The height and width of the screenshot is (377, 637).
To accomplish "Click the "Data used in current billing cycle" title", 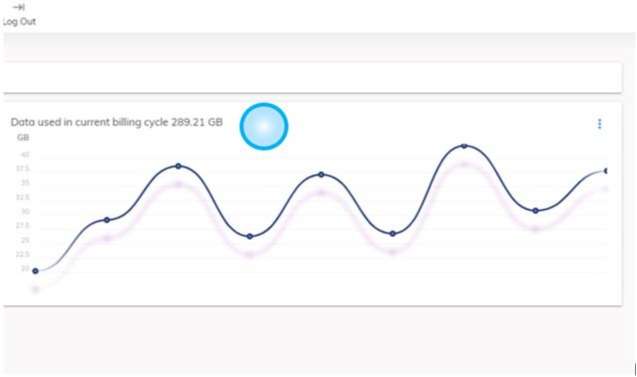I will (90, 122).
